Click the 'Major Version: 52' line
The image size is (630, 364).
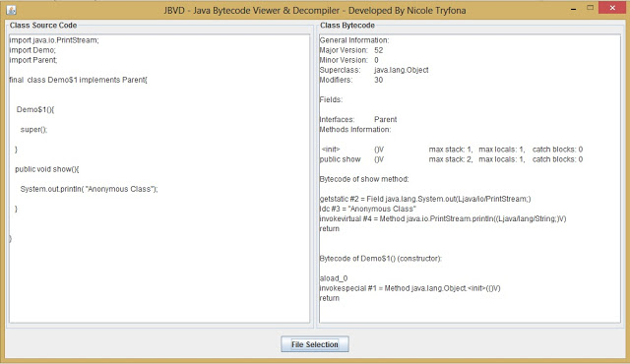[351, 50]
